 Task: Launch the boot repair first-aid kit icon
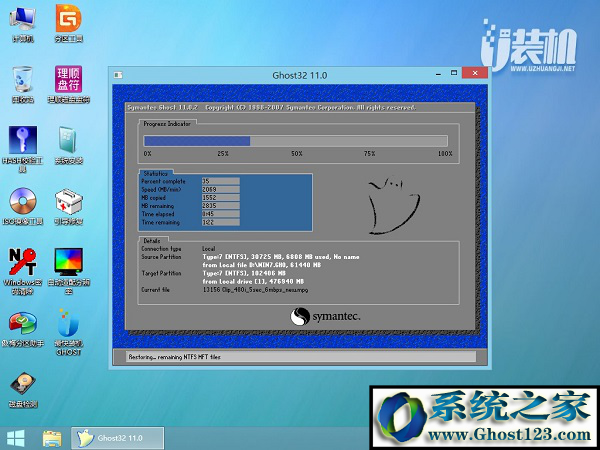click(68, 206)
